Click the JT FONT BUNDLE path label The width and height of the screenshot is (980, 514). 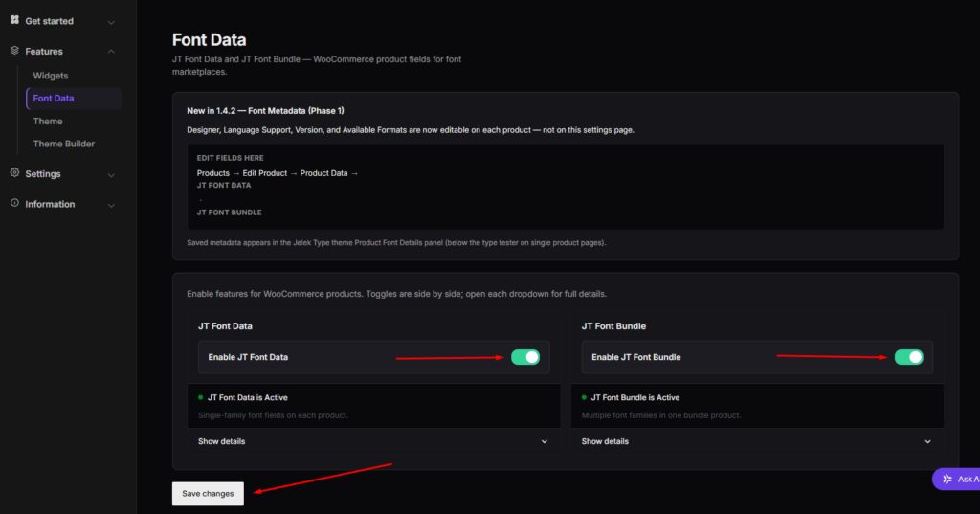[x=230, y=212]
